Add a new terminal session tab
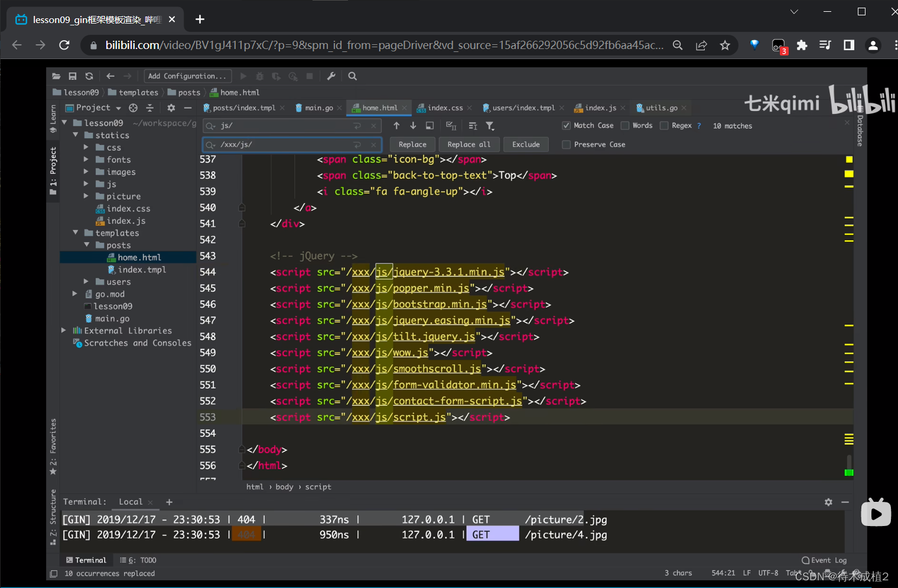 click(x=169, y=502)
